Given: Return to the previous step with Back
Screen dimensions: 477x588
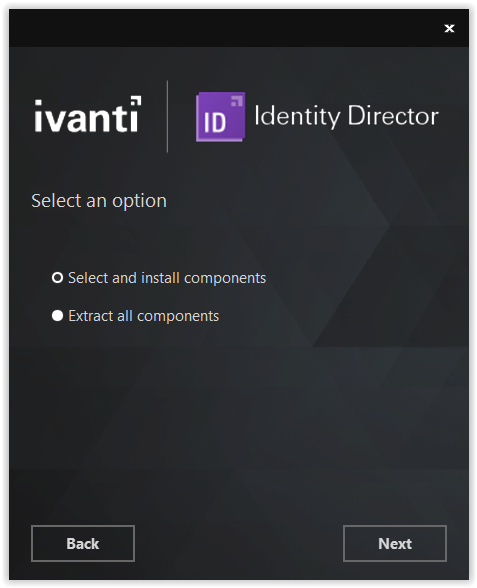Looking at the screenshot, I should point(83,543).
